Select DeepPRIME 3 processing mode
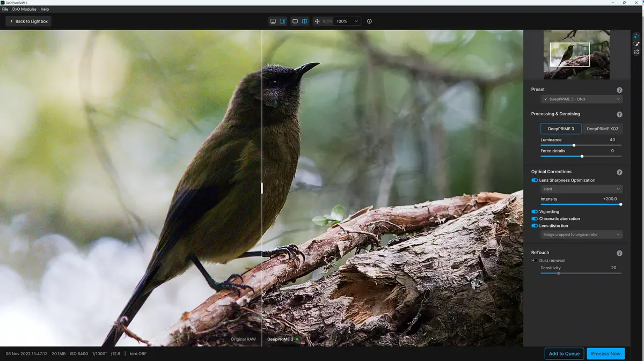Screen dimensions: 644x361 pos(561,129)
